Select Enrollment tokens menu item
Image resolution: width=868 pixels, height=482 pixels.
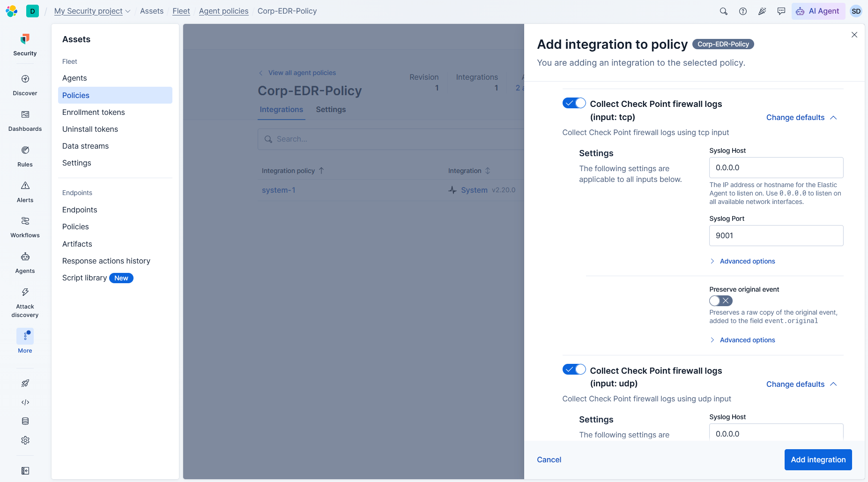(x=93, y=112)
